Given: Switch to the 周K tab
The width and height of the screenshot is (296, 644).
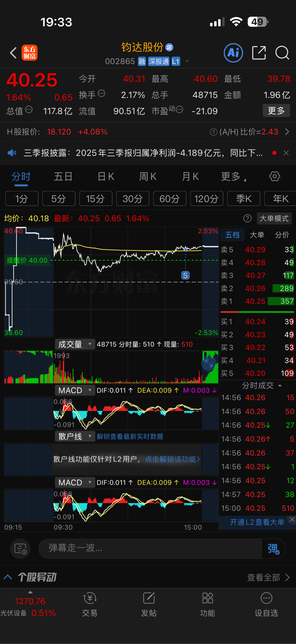Looking at the screenshot, I should 148,176.
